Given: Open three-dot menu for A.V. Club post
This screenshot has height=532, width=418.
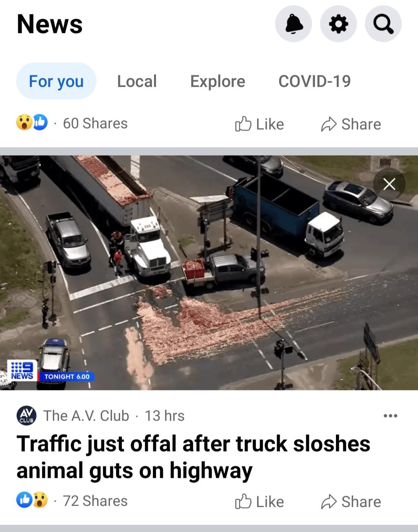Looking at the screenshot, I should pos(390,416).
